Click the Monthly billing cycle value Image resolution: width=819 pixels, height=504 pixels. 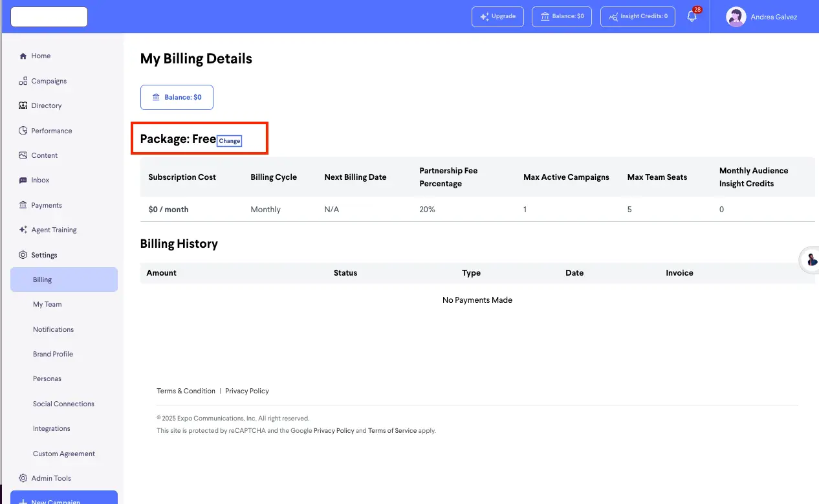(x=265, y=210)
